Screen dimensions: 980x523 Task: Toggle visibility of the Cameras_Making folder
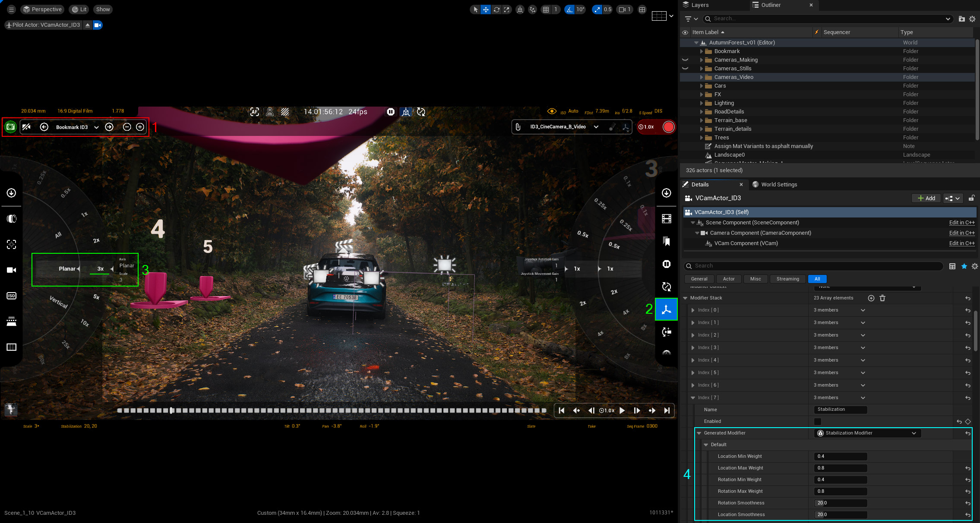[x=685, y=60]
